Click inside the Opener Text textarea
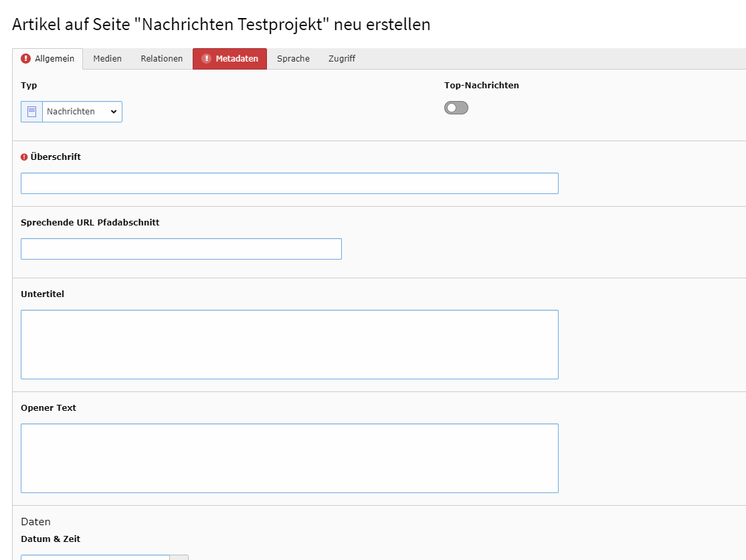Screen dimensions: 746x560 (x=289, y=458)
